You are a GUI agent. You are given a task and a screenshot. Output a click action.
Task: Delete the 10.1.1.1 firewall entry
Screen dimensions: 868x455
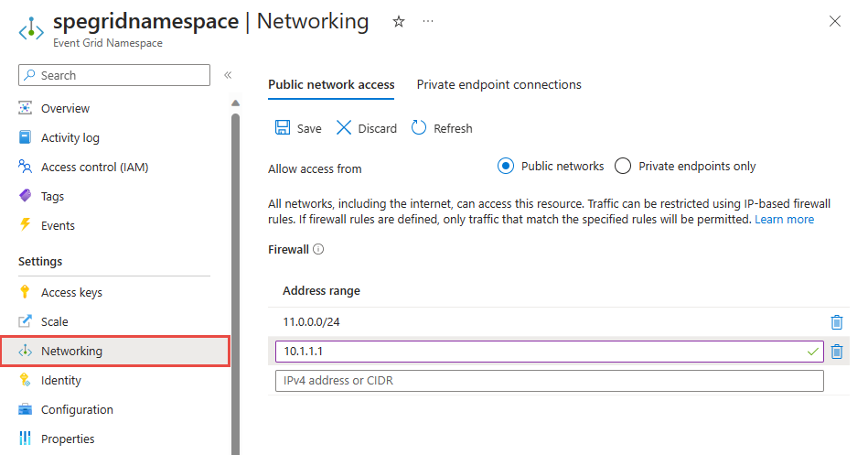[836, 352]
